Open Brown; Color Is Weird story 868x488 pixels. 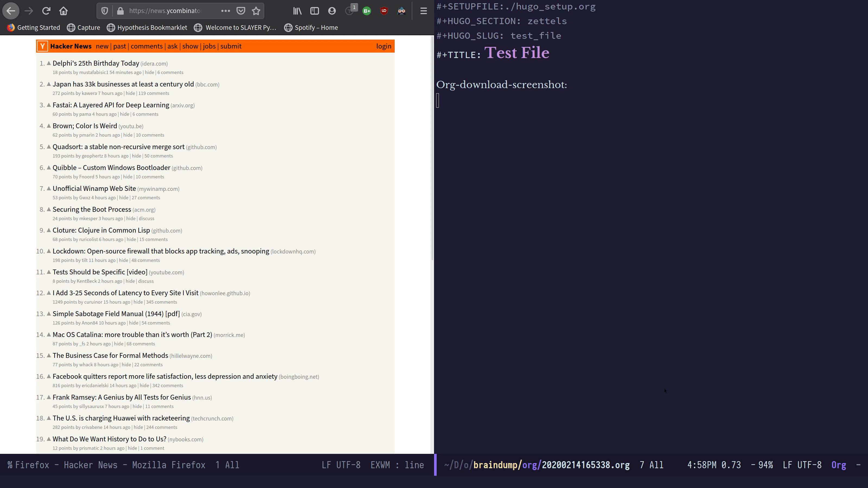tap(85, 126)
